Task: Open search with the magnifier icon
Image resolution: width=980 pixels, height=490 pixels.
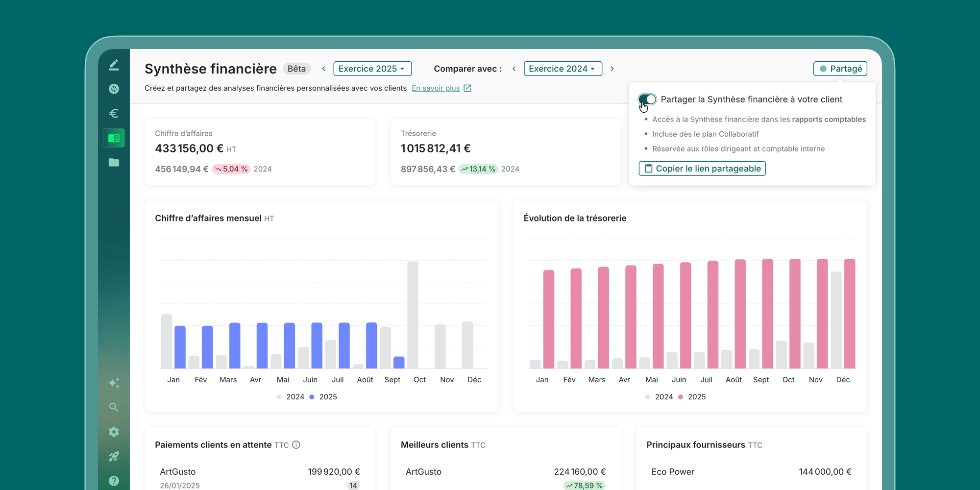Action: [x=114, y=407]
